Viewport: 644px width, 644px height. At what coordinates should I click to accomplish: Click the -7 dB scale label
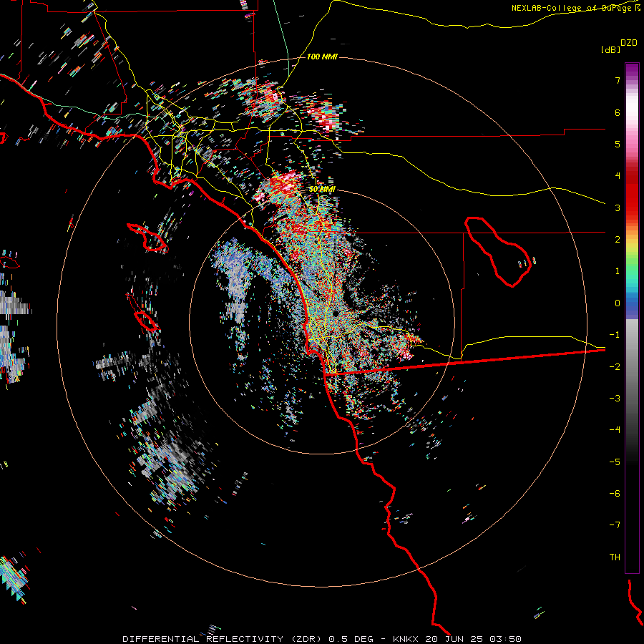pos(615,525)
